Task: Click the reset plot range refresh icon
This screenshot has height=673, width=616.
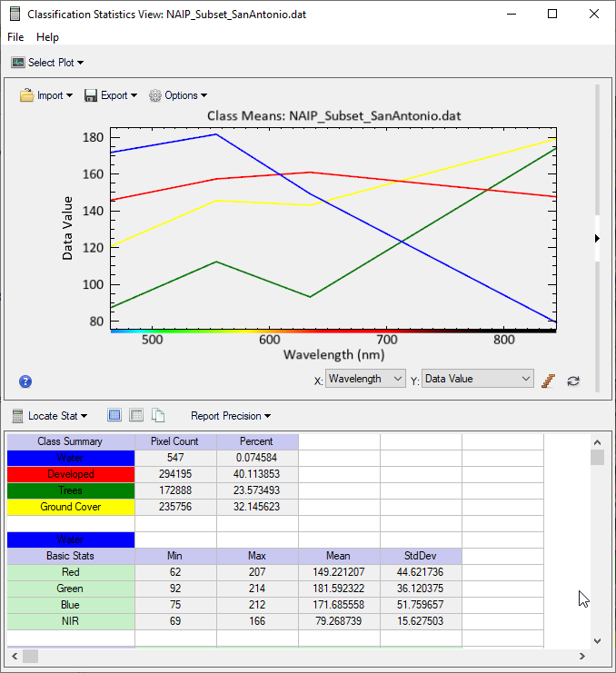Action: (x=573, y=380)
